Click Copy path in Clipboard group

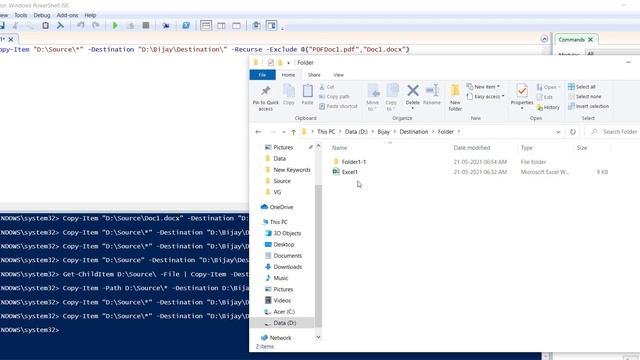pos(334,97)
